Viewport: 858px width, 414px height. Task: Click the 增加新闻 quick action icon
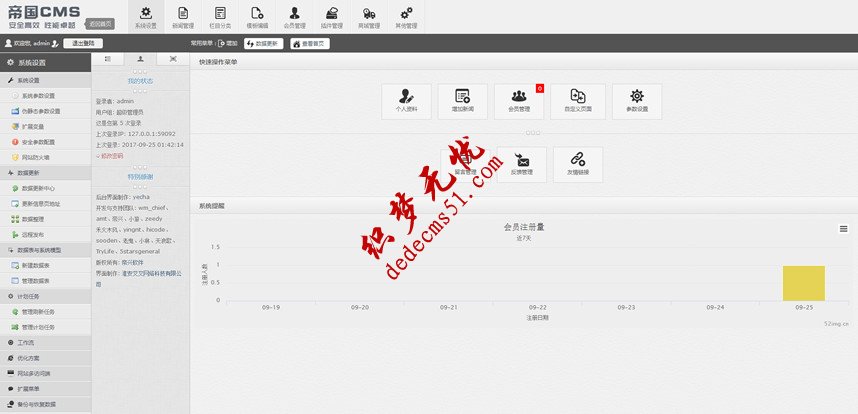coord(462,101)
